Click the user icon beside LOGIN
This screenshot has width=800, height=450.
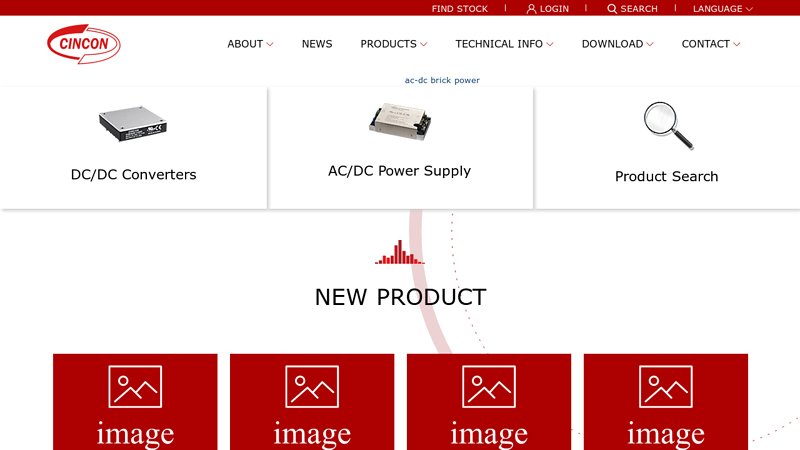click(x=531, y=9)
